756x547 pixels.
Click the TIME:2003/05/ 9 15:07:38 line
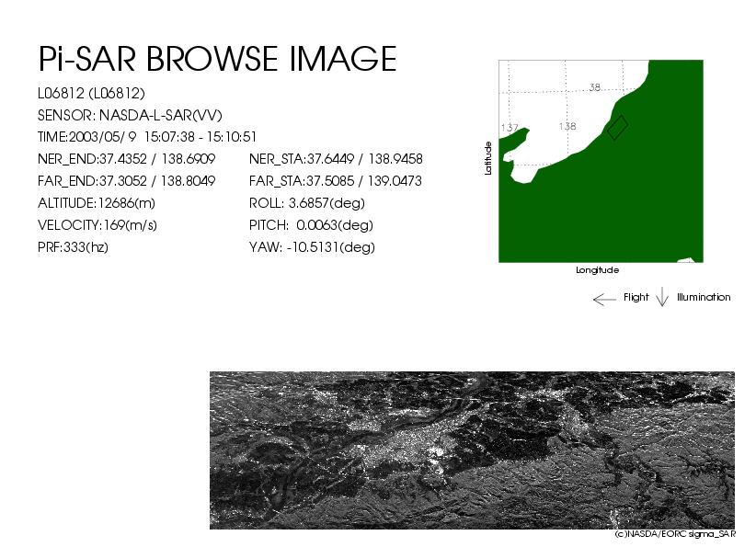(x=147, y=137)
